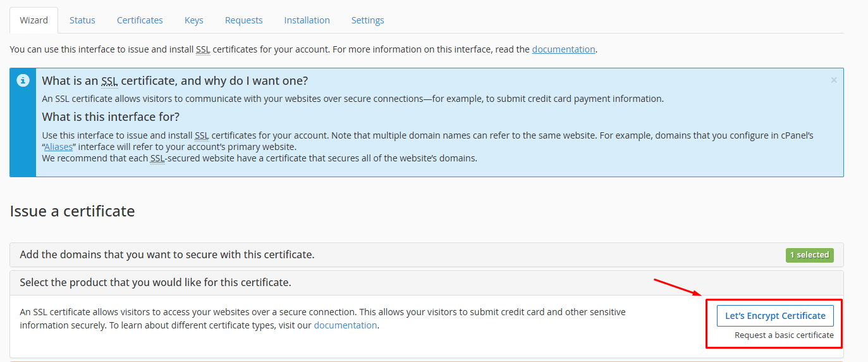Screen dimensions: 868x362
Task: Click 'What is this interface for?' heading
Action: 111,117
